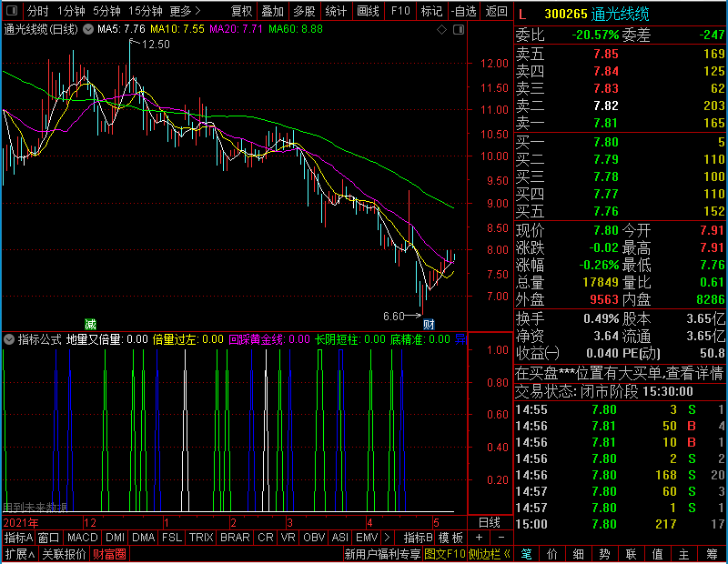The width and height of the screenshot is (728, 564).
Task: Activate the 画线 drawing tool
Action: click(x=368, y=11)
